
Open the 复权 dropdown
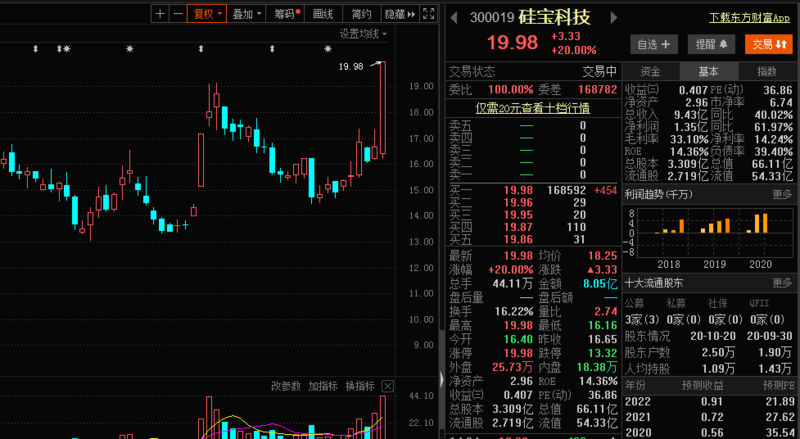[207, 14]
